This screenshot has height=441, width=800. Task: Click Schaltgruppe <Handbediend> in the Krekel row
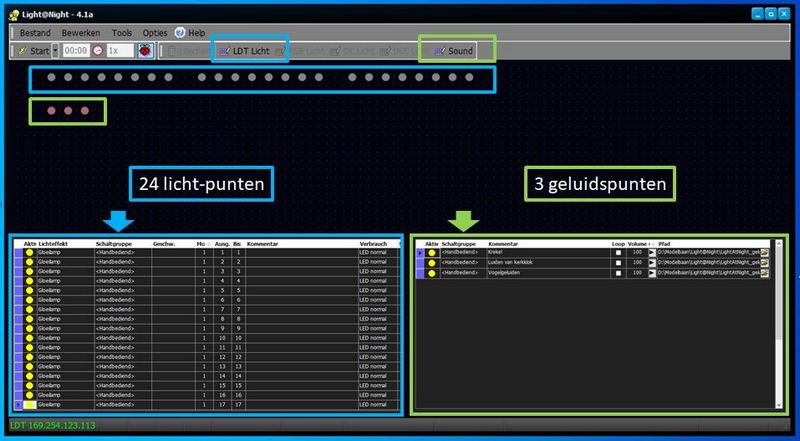coord(463,253)
